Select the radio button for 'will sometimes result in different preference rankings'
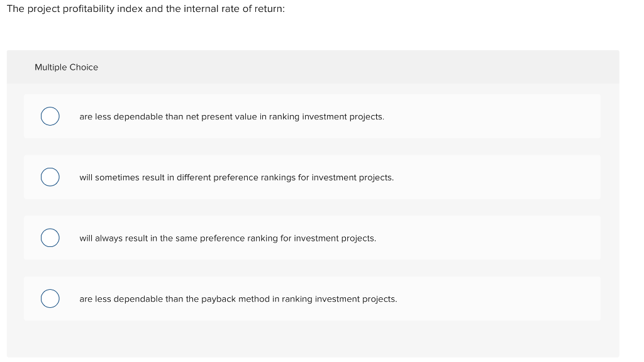This screenshot has height=362, width=644. [50, 177]
